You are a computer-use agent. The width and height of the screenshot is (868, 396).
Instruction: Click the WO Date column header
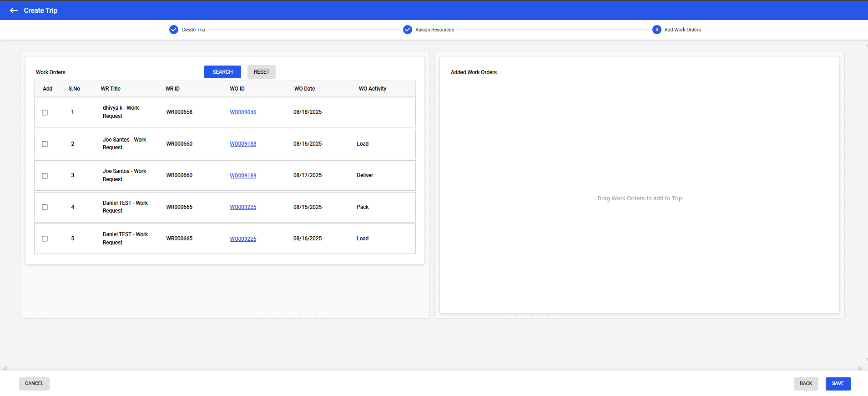tap(304, 89)
